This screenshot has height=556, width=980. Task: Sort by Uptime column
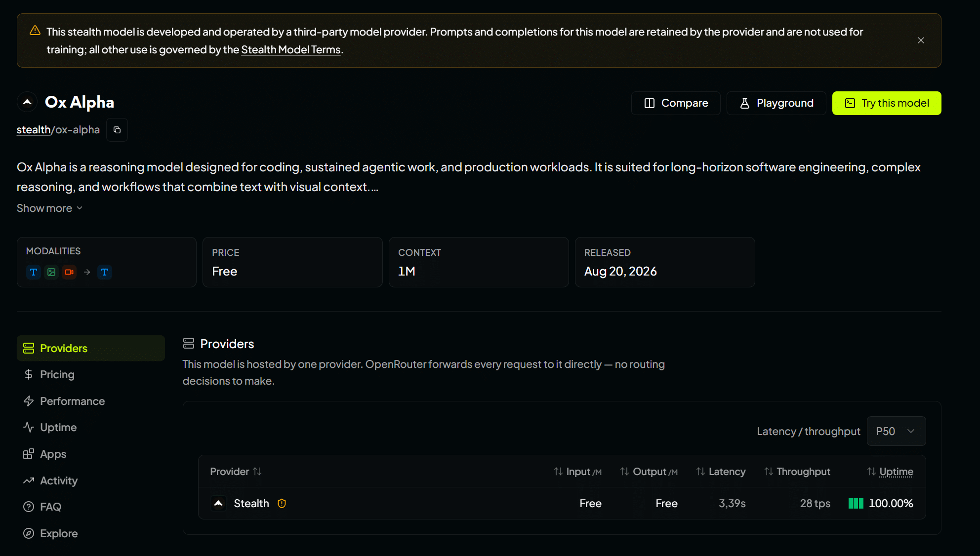890,472
